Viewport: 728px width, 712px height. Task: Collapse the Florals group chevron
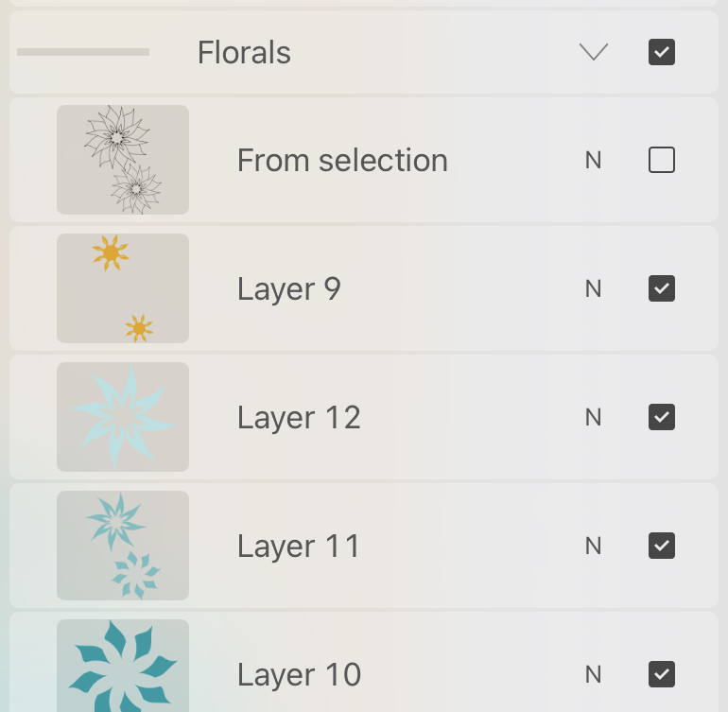pos(594,53)
